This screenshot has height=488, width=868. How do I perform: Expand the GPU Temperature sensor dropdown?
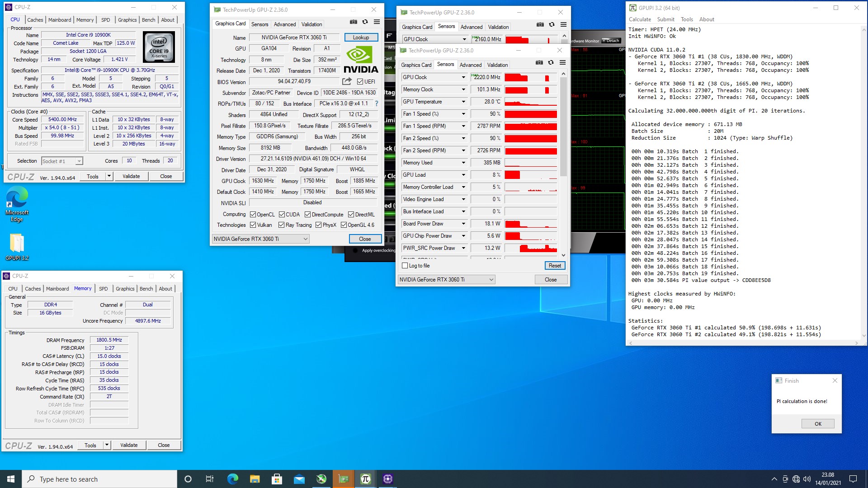(463, 102)
